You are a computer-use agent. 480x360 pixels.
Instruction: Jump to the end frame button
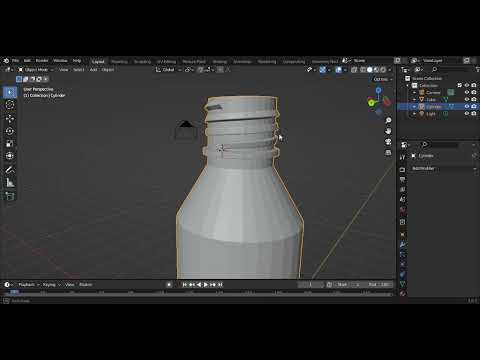pyautogui.click(x=220, y=285)
